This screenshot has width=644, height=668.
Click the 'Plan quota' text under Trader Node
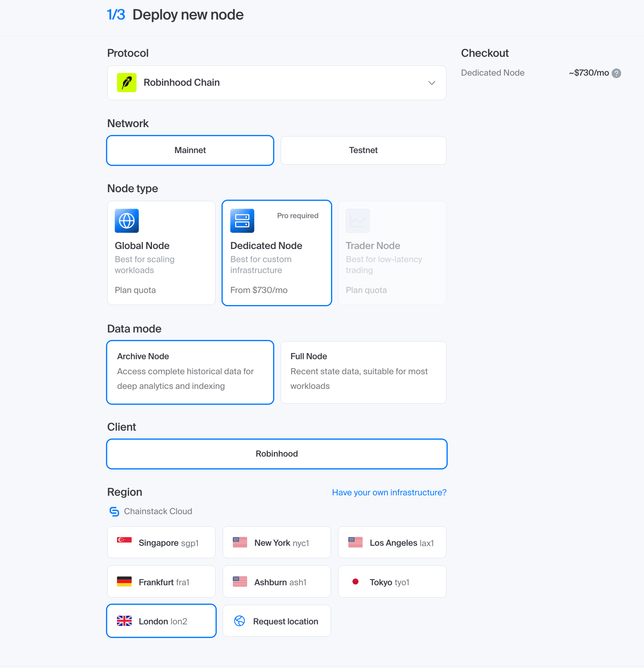click(x=366, y=290)
